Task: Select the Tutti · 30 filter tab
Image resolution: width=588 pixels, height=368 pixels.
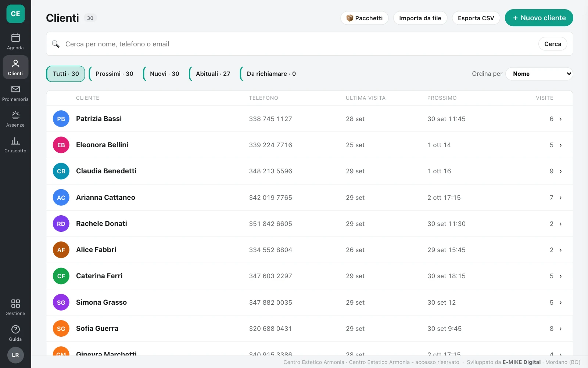Action: pyautogui.click(x=66, y=74)
